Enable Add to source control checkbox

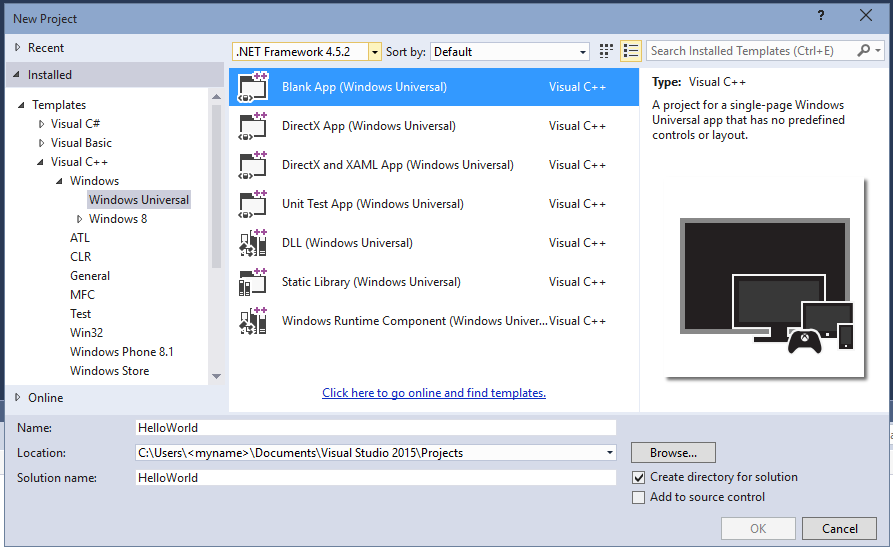(x=639, y=497)
